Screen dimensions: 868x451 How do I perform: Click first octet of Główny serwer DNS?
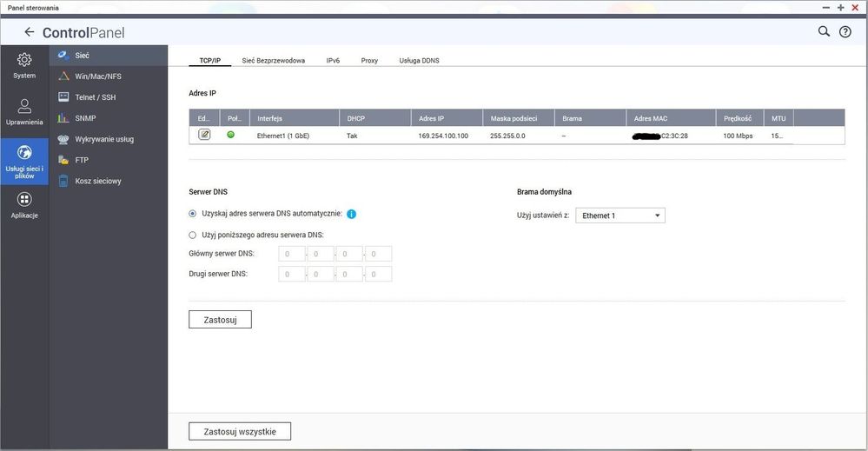(x=292, y=254)
